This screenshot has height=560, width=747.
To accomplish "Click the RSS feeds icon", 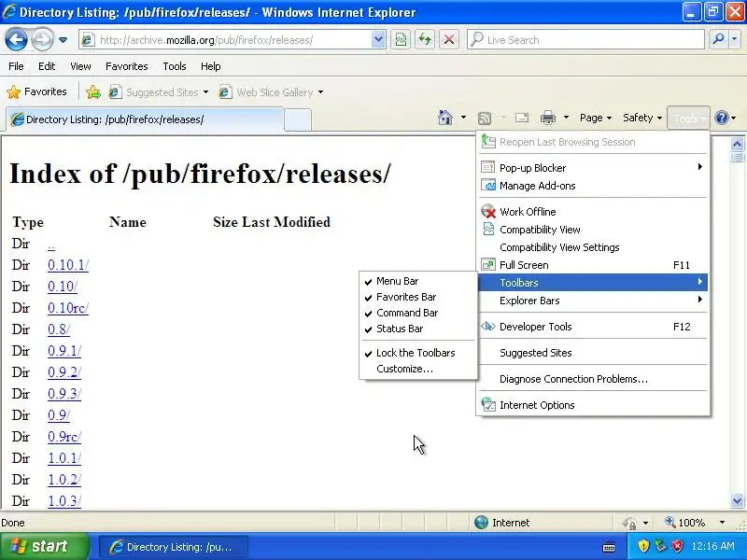I will [x=485, y=119].
